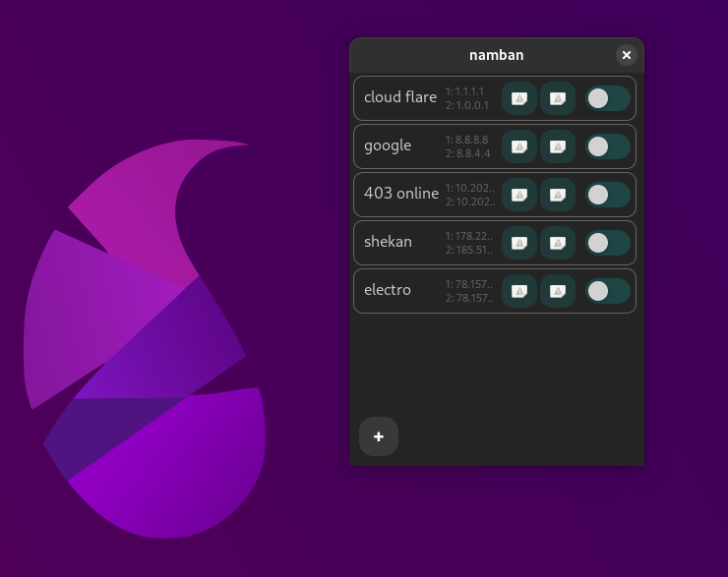Add a new DNS entry with plus button

coord(379,436)
